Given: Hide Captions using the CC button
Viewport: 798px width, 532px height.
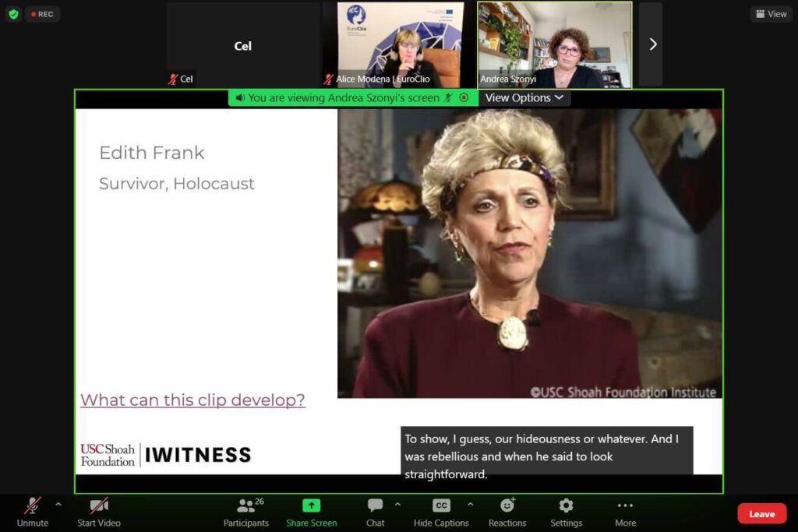Looking at the screenshot, I should coord(441,506).
